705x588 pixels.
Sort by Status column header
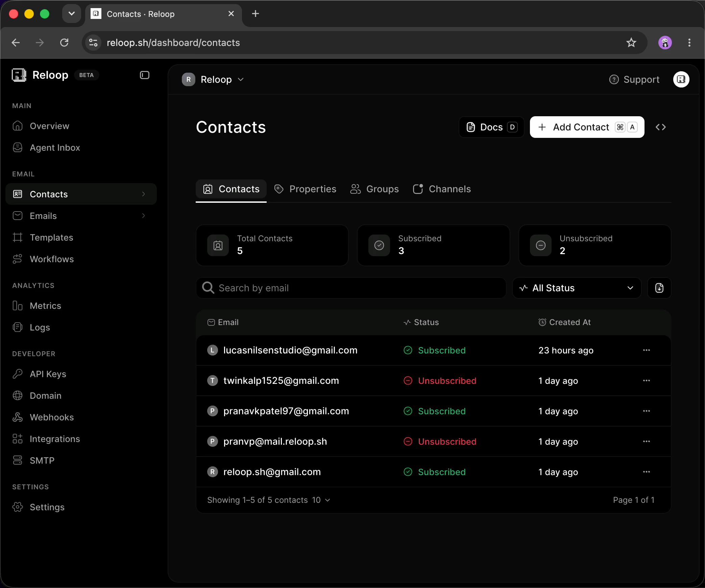(421, 322)
